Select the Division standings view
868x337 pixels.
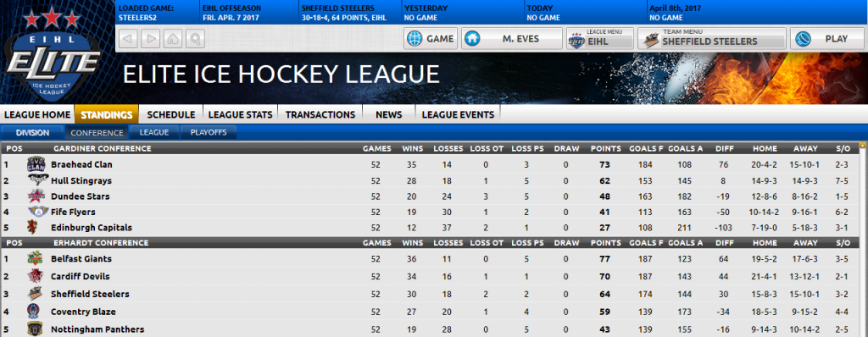pos(33,133)
